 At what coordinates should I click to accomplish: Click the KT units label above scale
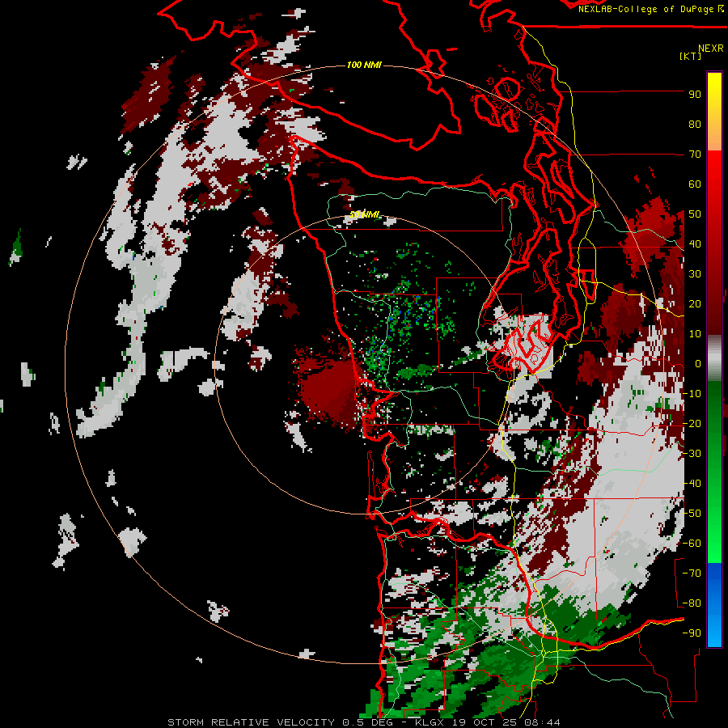point(691,56)
